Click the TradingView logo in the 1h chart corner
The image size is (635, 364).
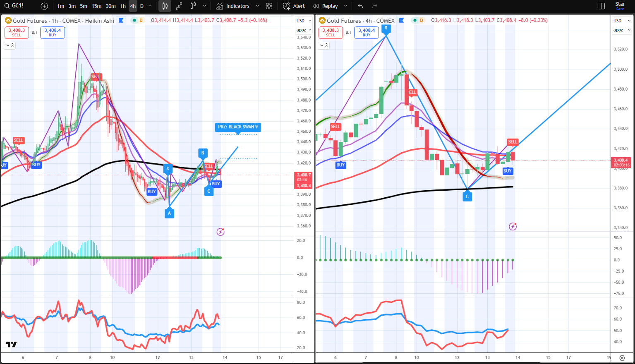(11, 344)
